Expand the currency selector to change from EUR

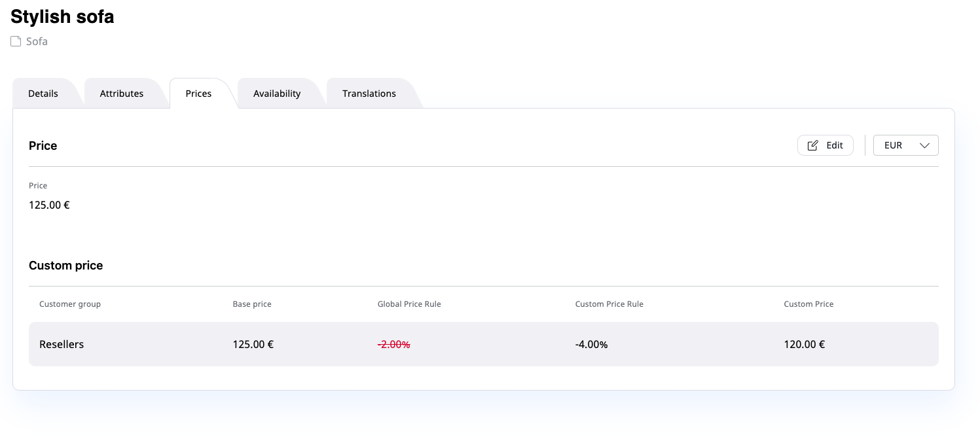click(x=905, y=145)
